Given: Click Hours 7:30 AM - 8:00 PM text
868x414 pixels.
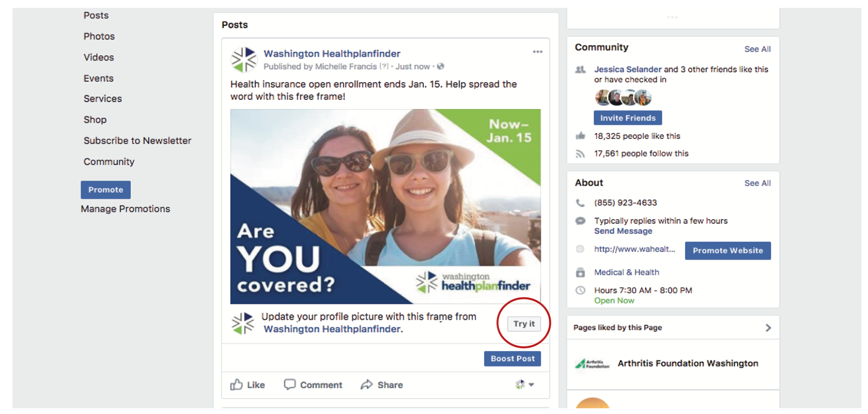Looking at the screenshot, I should point(643,290).
